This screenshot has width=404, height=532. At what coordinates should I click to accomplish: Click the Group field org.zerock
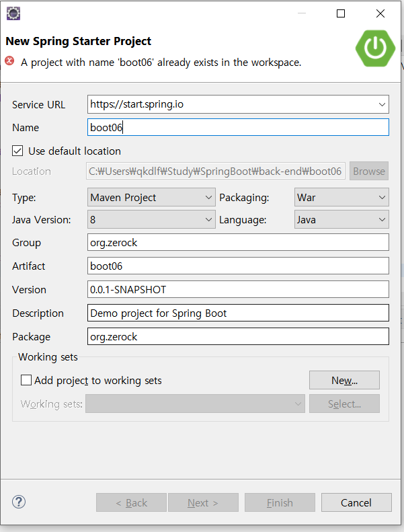point(238,242)
